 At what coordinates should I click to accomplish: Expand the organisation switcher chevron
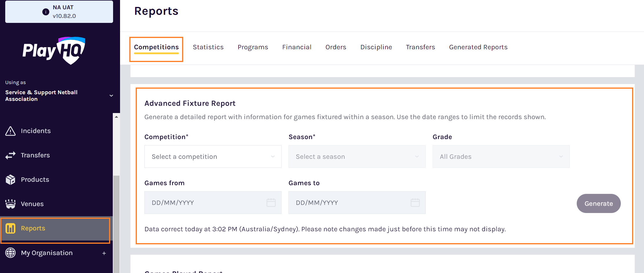111,96
